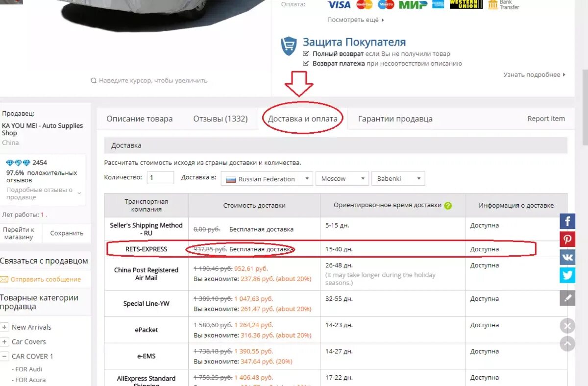588x386 pixels.
Task: Click the Количество input field
Action: pos(160,178)
